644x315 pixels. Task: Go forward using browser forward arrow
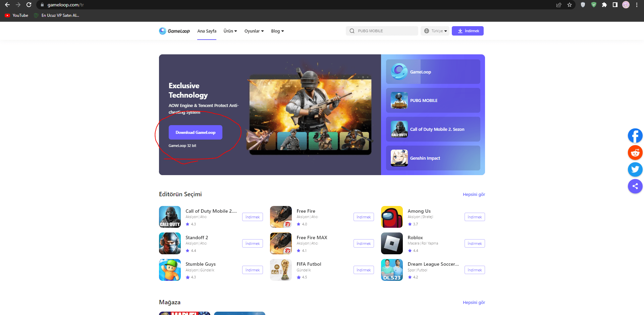[x=18, y=5]
